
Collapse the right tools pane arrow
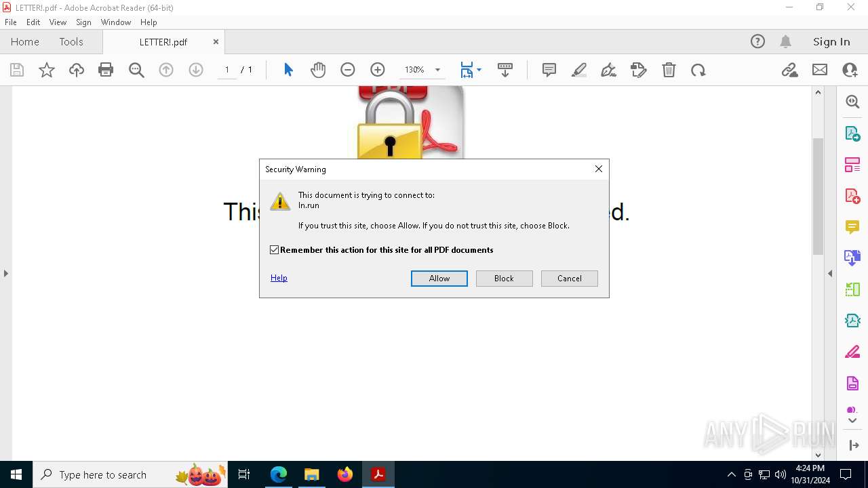click(x=830, y=273)
